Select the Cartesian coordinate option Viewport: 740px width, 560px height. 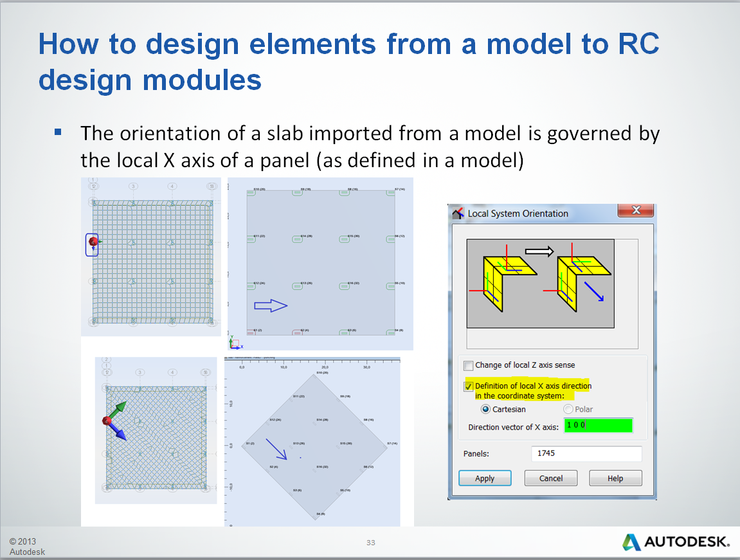[485, 409]
